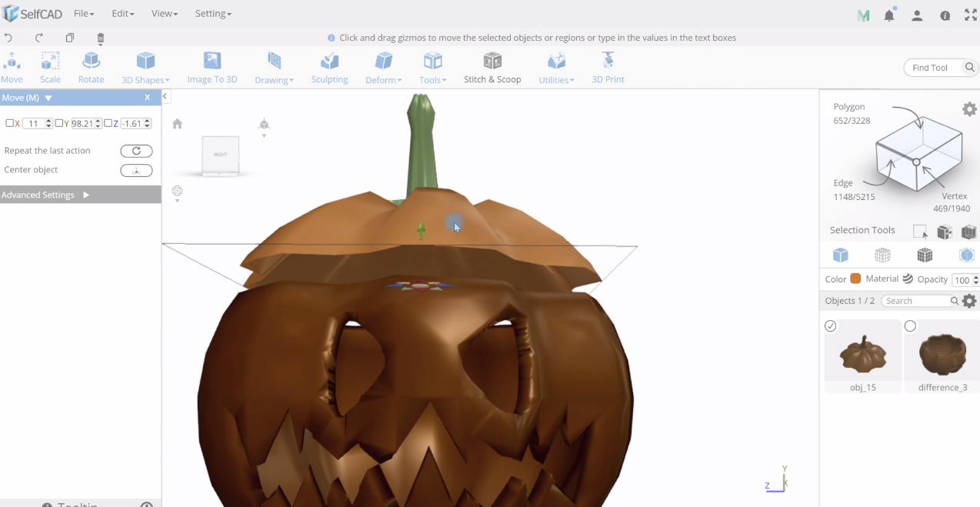The width and height of the screenshot is (980, 507).
Task: Click the Opacity value field
Action: [965, 280]
